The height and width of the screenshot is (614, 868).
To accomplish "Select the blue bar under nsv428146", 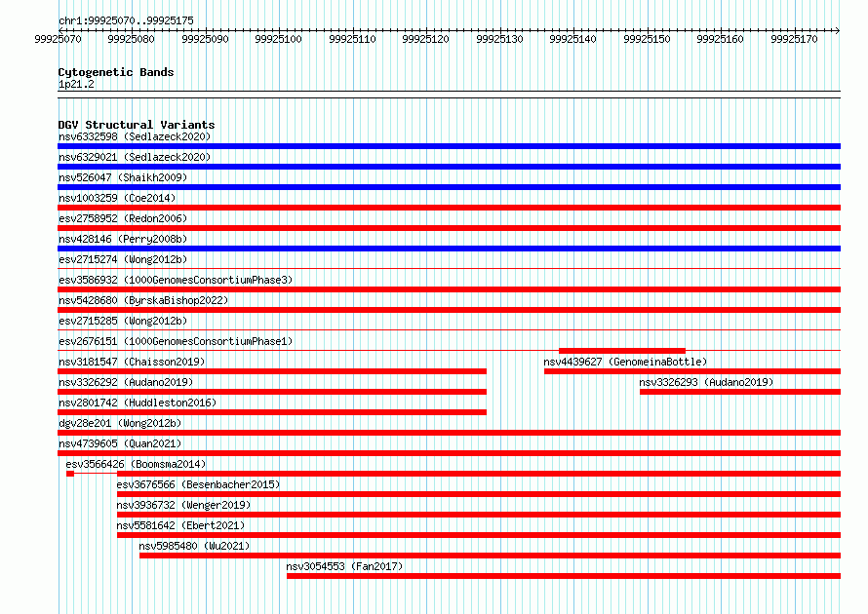I will [449, 249].
